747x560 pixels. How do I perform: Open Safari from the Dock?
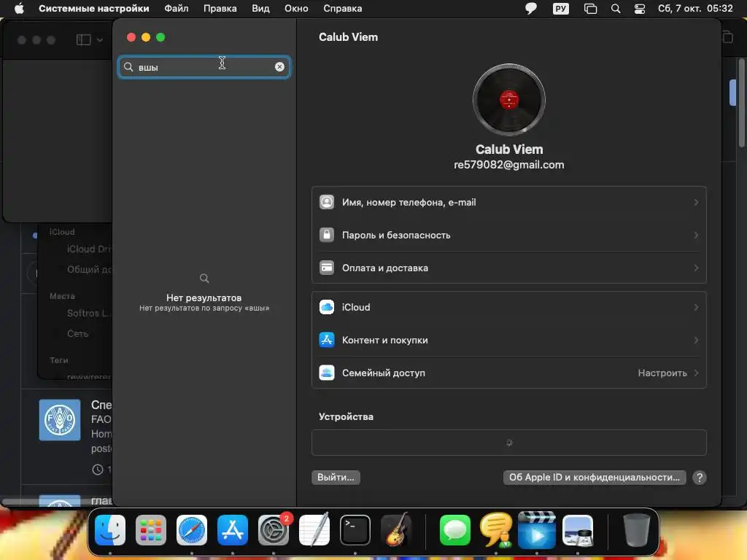192,530
